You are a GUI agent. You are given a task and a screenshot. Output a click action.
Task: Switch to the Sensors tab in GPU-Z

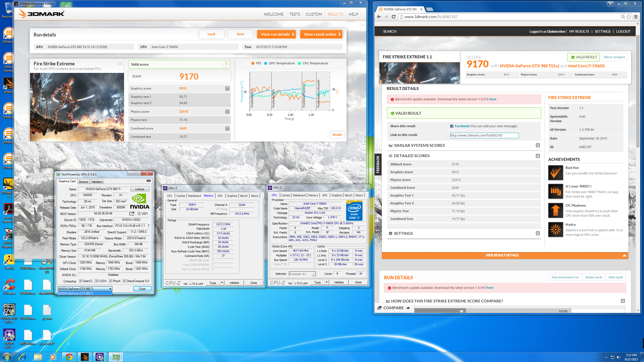coord(83,182)
